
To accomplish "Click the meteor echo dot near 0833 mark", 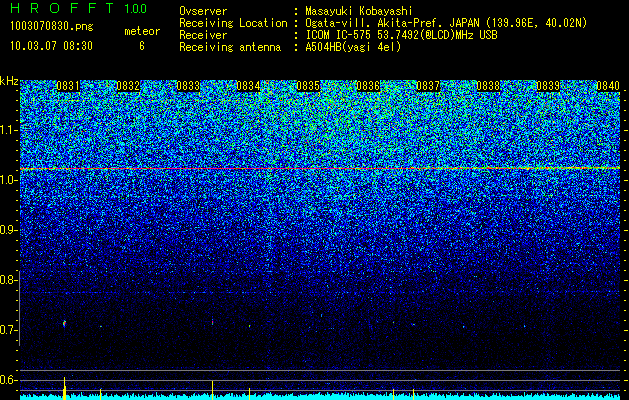I will click(212, 322).
